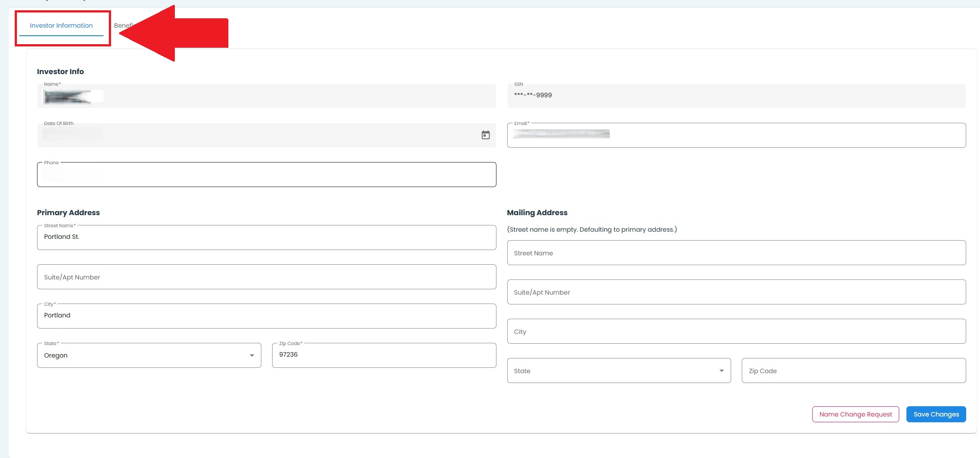Focus the Phone input field
This screenshot has width=980, height=458.
click(x=266, y=175)
